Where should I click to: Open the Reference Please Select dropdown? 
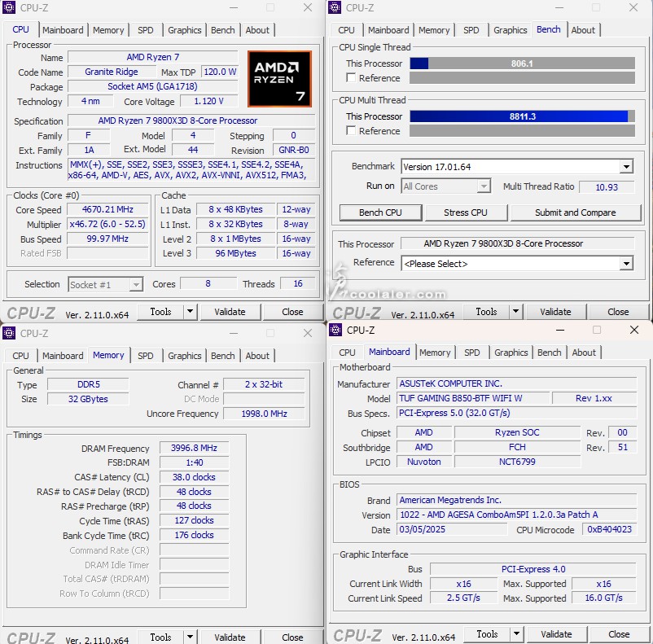pyautogui.click(x=626, y=264)
